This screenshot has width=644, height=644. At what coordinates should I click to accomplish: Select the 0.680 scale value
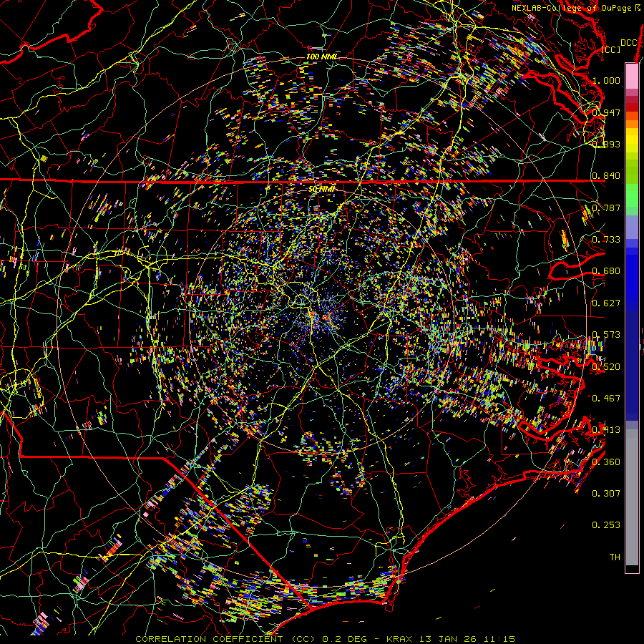click(606, 271)
